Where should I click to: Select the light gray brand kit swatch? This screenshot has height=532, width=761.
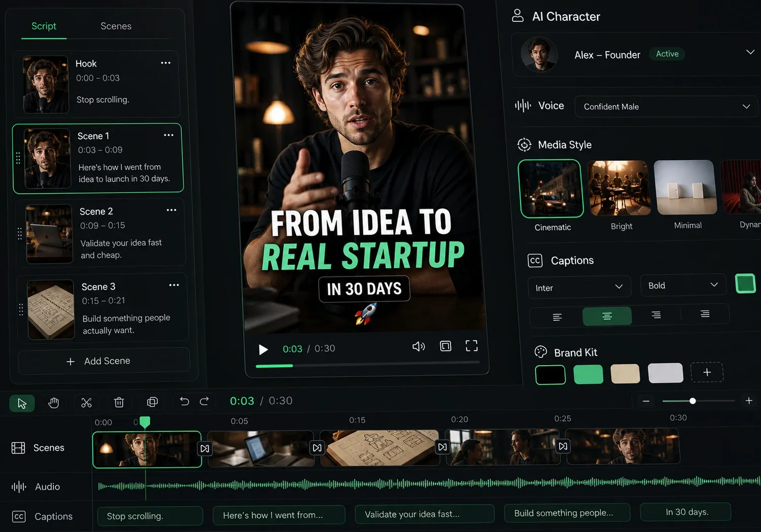click(x=666, y=373)
